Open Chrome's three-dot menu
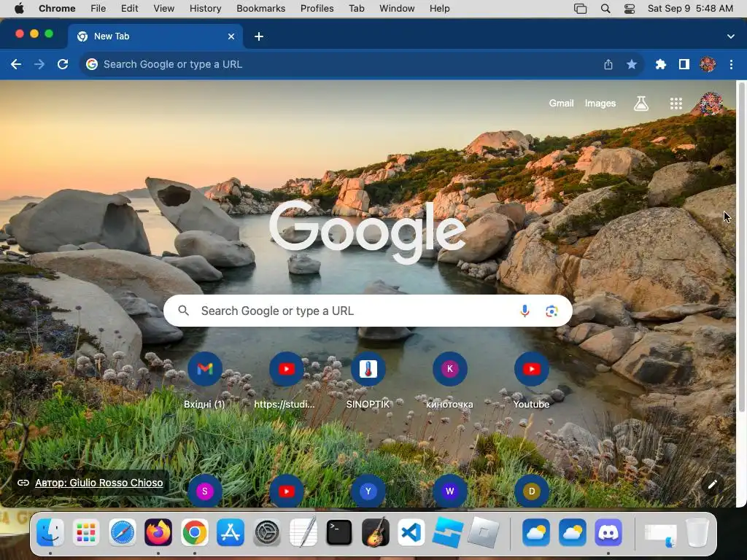Screen dimensions: 747x560 tap(731, 64)
